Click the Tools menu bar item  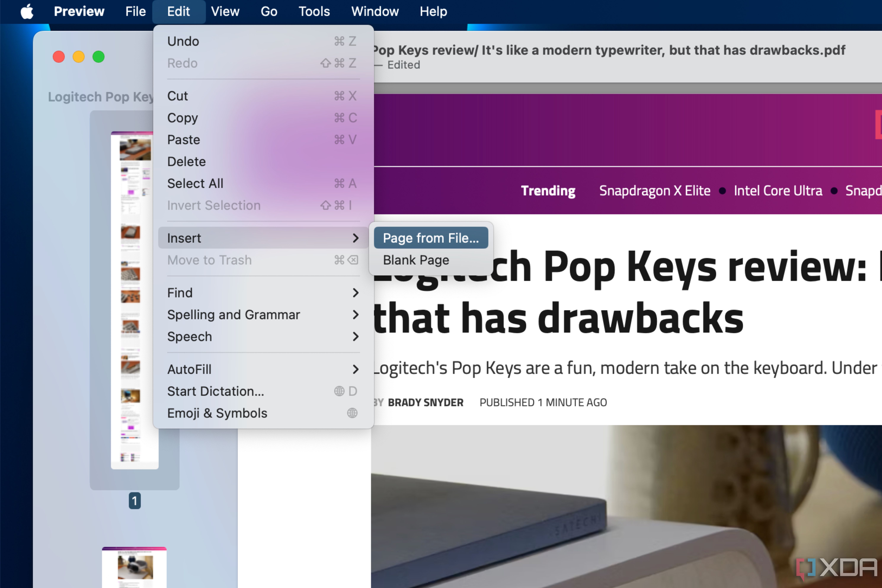coord(314,11)
